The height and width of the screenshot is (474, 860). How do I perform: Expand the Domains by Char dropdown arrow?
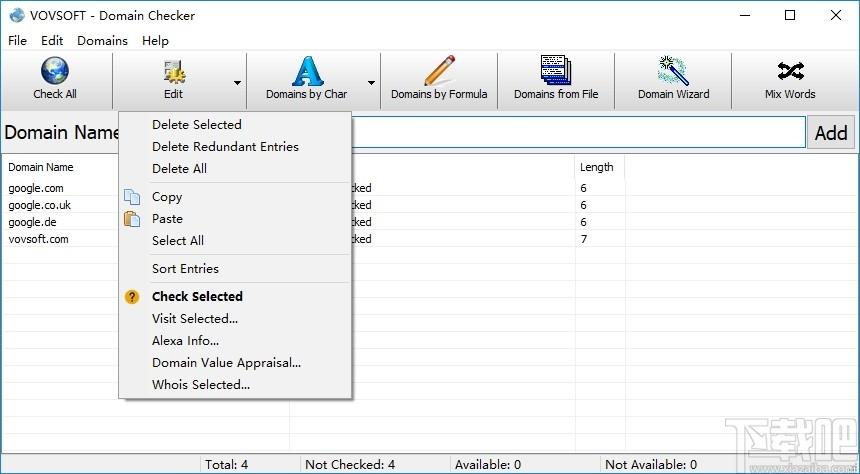pos(371,83)
